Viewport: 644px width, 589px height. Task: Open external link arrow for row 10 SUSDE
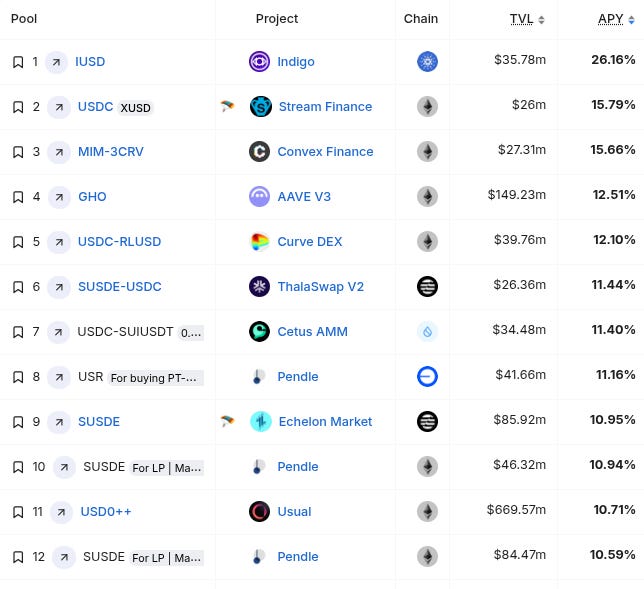(64, 467)
